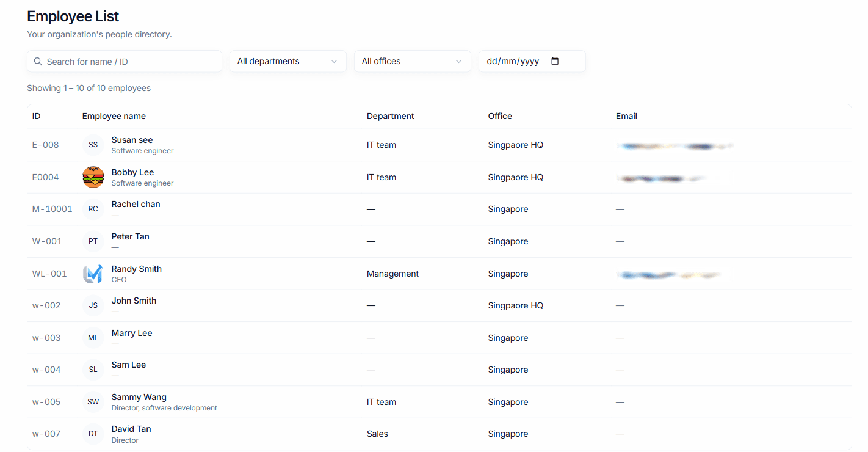Click the Employee name column header
The width and height of the screenshot is (868, 452).
pyautogui.click(x=114, y=116)
